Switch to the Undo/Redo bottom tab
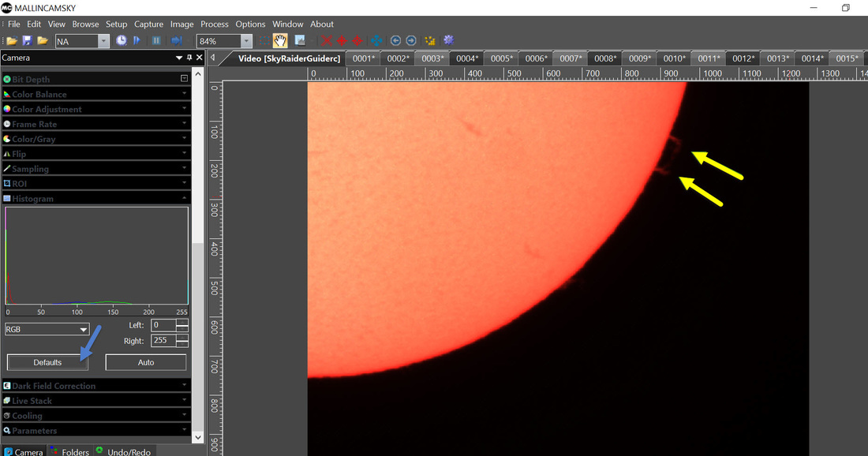This screenshot has width=868, height=456. (123, 451)
